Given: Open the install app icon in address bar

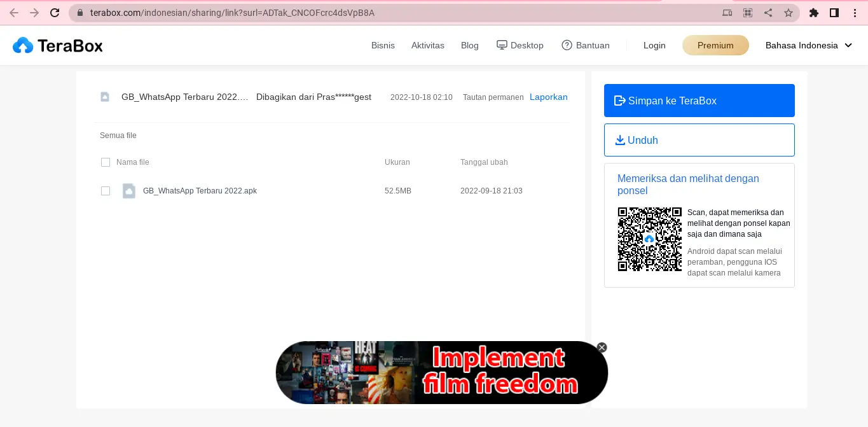Looking at the screenshot, I should coord(727,13).
